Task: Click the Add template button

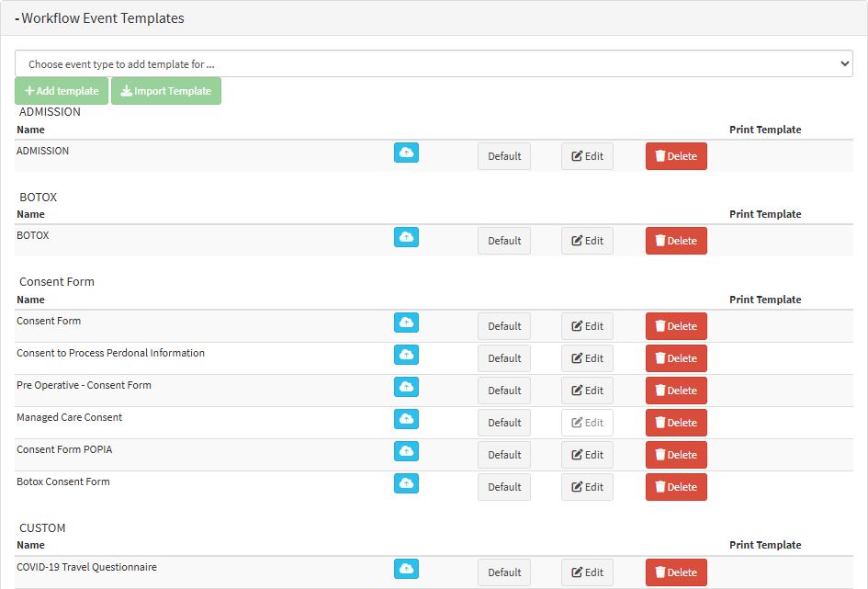Action: [x=62, y=91]
